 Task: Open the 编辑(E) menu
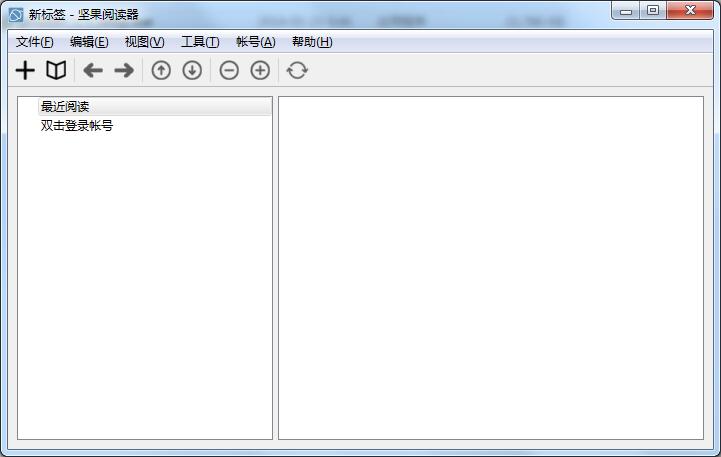(x=89, y=42)
